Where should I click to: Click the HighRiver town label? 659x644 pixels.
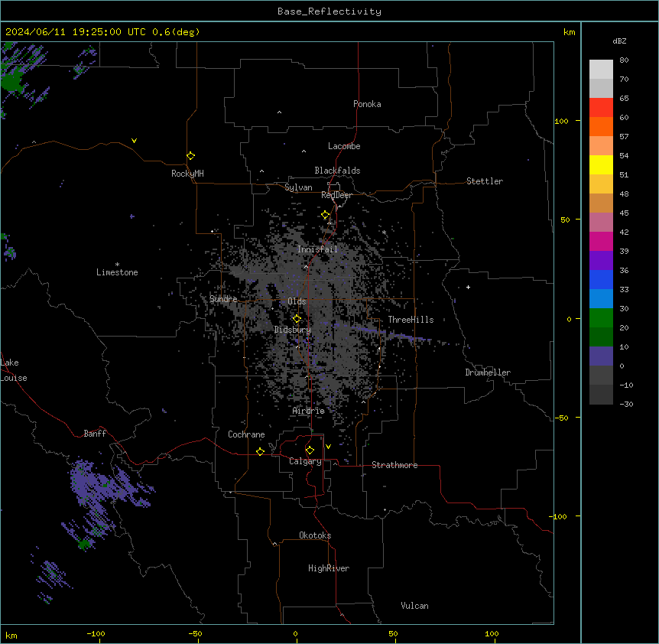tap(329, 568)
